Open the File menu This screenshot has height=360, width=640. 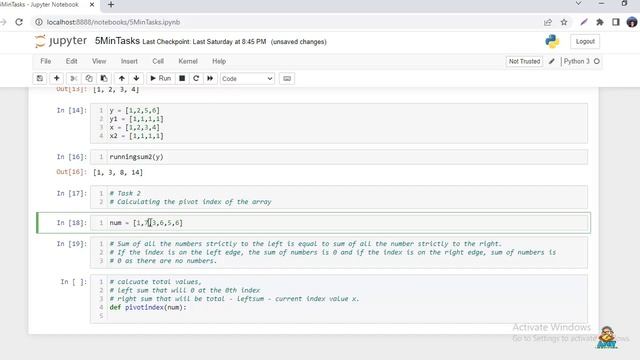point(46,61)
